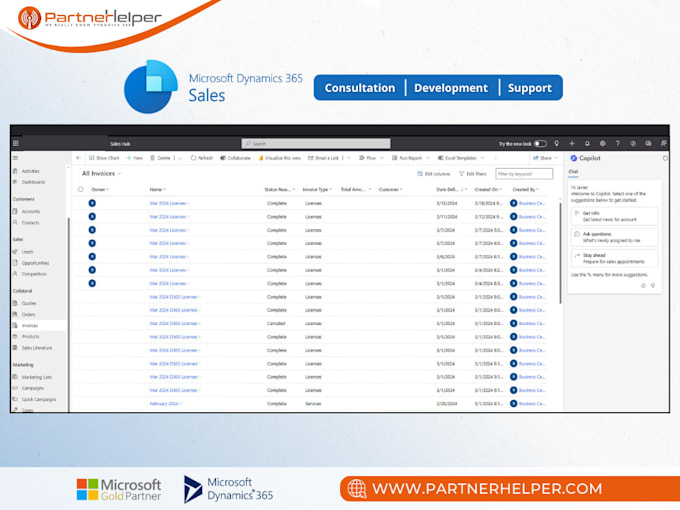
Task: Click the thumbs up icon in Copilot
Action: pyautogui.click(x=643, y=285)
